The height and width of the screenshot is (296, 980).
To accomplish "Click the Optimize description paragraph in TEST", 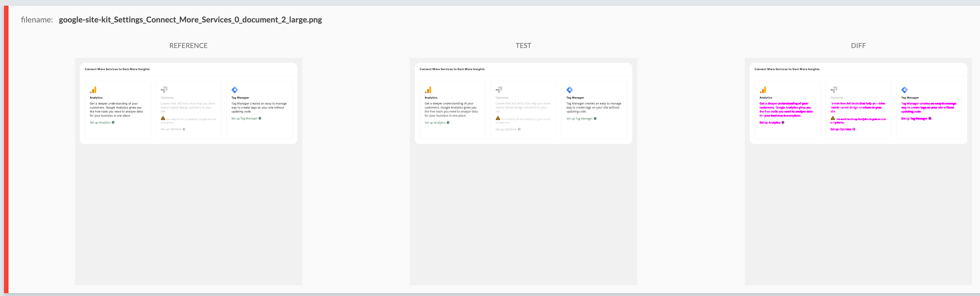I will (523, 108).
